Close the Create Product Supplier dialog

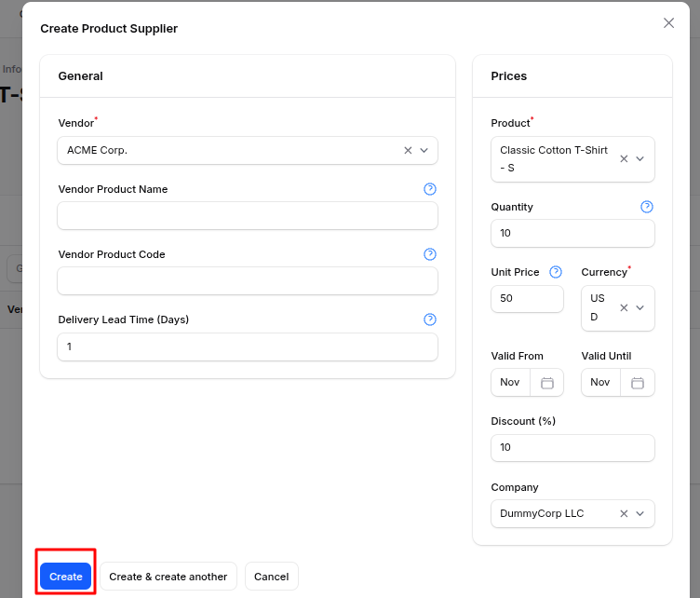pyautogui.click(x=668, y=23)
